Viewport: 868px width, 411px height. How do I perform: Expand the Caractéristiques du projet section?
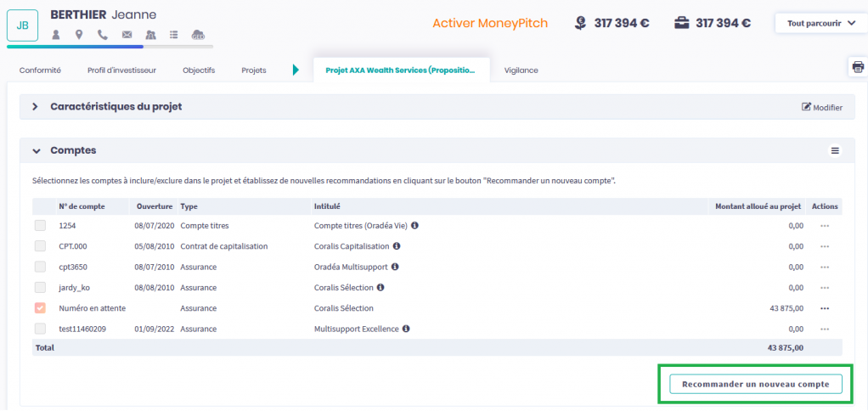pyautogui.click(x=36, y=107)
